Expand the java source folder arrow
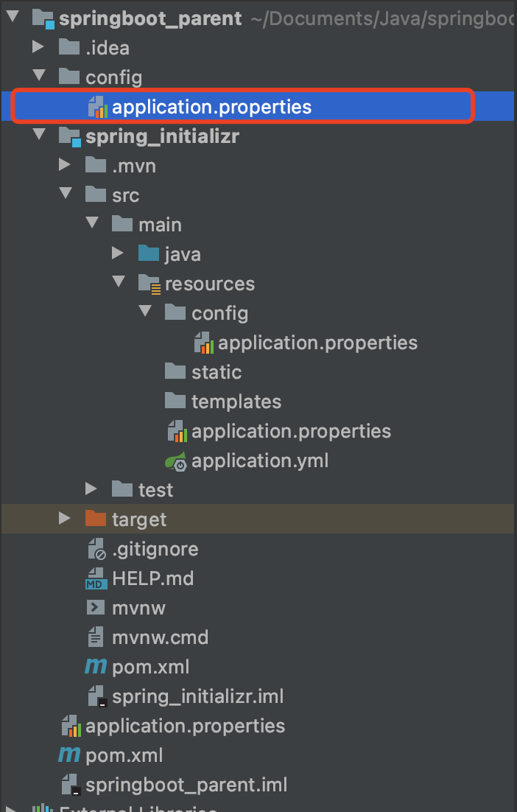The height and width of the screenshot is (812, 517). [118, 253]
